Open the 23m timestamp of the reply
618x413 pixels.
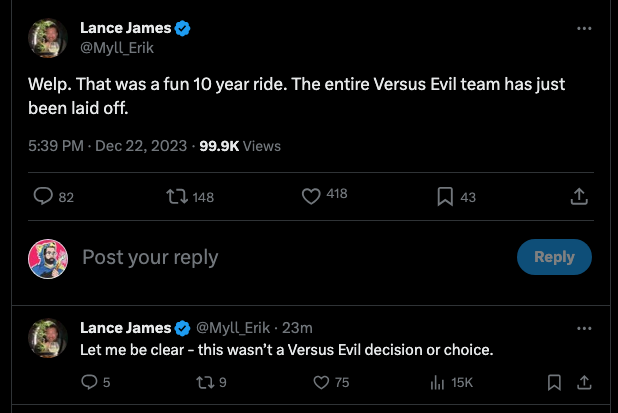297,328
